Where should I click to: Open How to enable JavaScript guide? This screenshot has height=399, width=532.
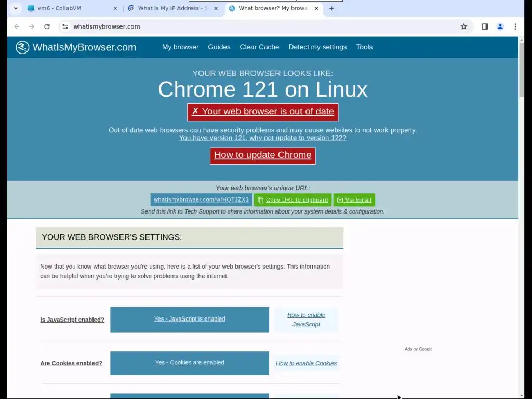pos(307,320)
